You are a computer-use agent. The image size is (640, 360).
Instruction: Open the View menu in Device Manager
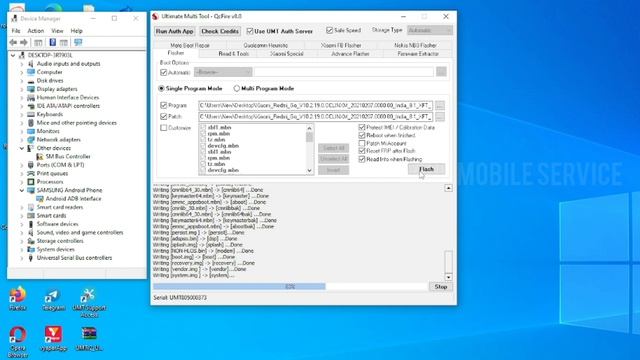(x=57, y=31)
